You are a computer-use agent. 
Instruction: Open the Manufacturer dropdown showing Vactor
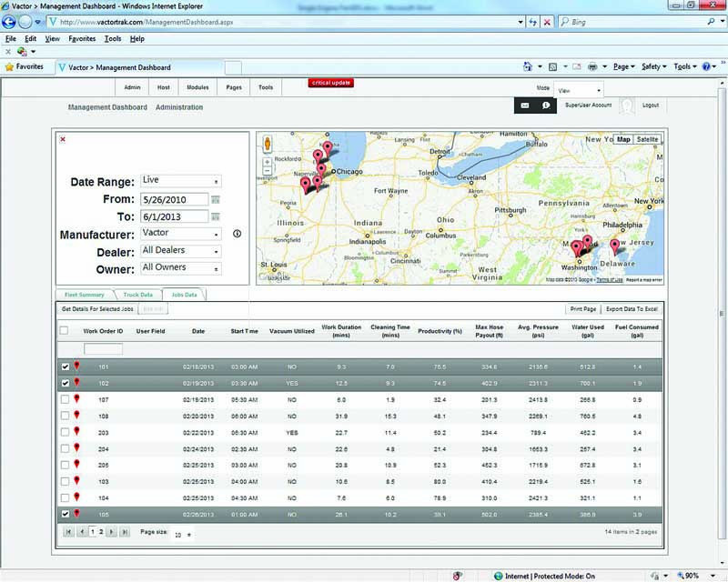click(x=181, y=234)
